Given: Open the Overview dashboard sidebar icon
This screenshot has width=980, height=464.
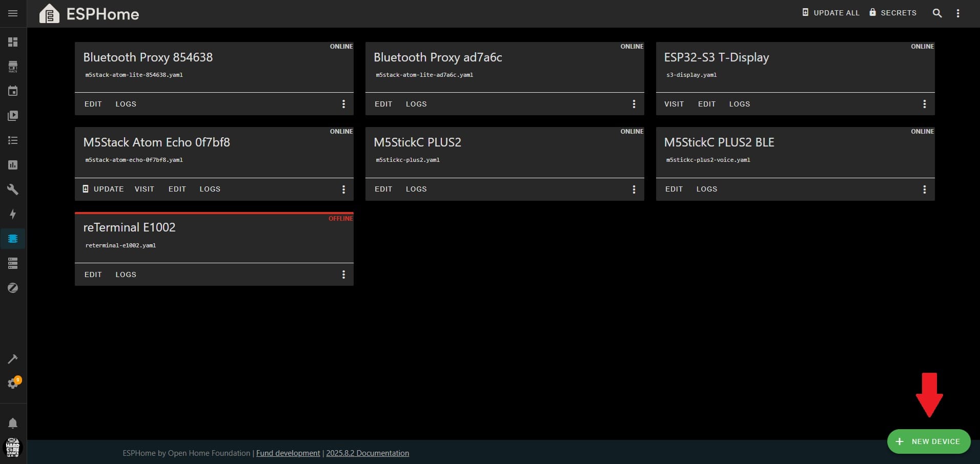Looking at the screenshot, I should [x=13, y=42].
